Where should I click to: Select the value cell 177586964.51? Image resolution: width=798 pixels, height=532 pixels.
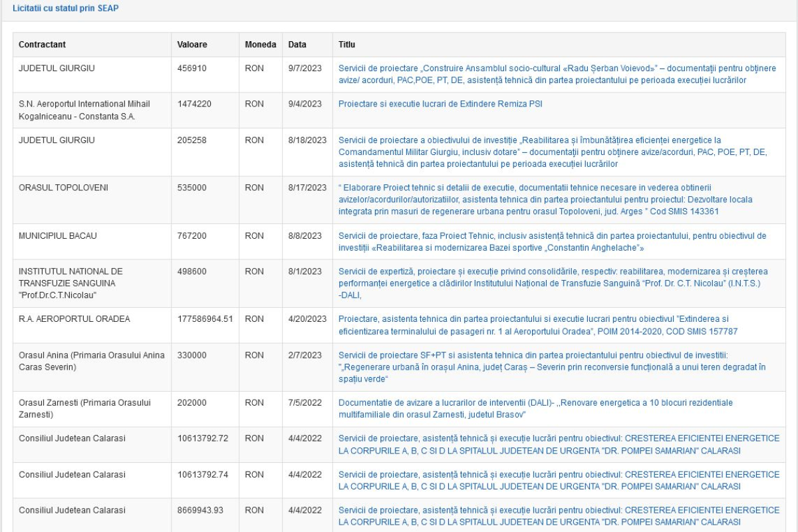coord(205,319)
